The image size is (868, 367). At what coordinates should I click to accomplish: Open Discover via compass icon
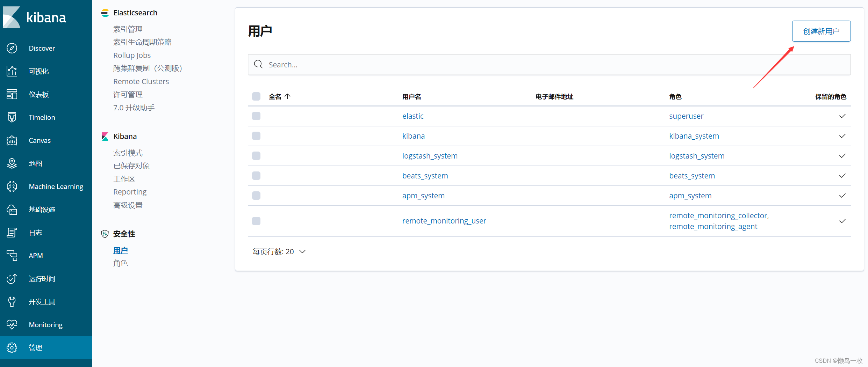point(12,48)
